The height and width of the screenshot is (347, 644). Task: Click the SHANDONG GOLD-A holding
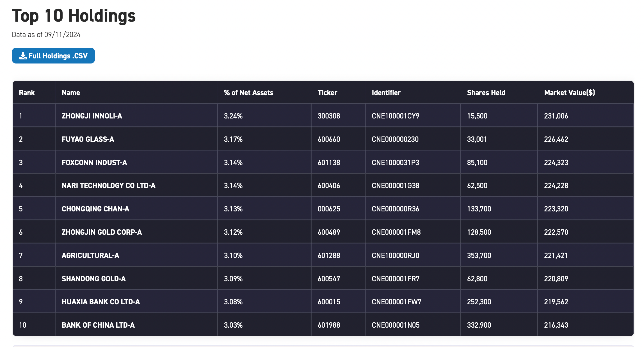click(x=93, y=279)
